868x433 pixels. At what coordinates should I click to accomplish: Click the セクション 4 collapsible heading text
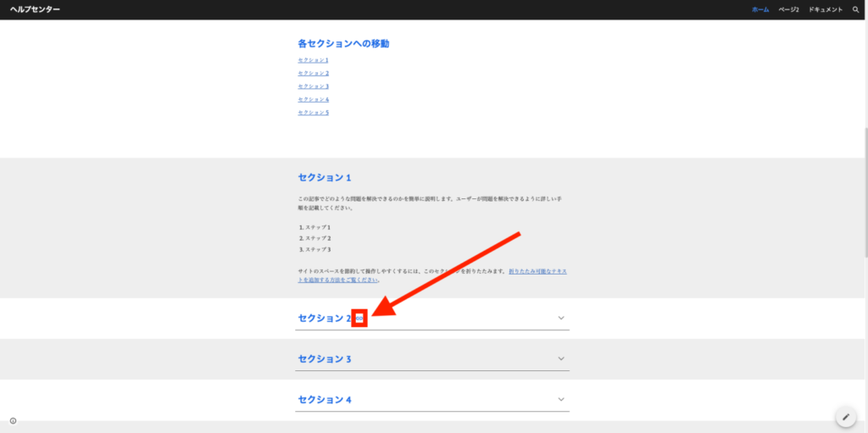coord(324,399)
